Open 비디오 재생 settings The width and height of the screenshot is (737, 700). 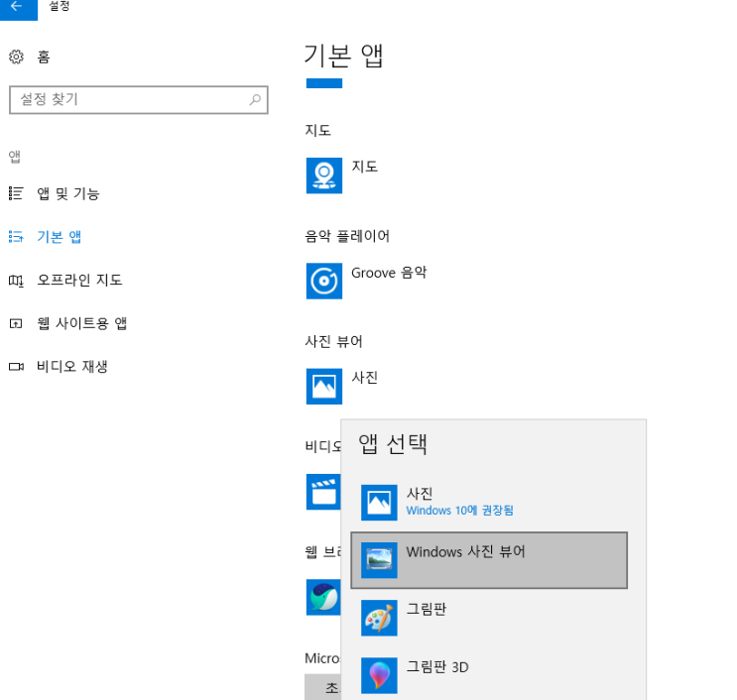click(72, 367)
